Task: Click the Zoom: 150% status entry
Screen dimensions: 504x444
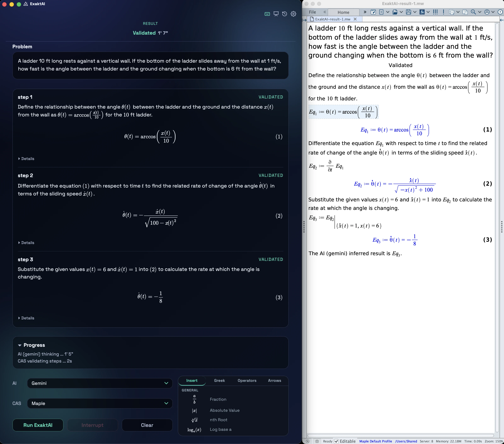Action: 494,441
